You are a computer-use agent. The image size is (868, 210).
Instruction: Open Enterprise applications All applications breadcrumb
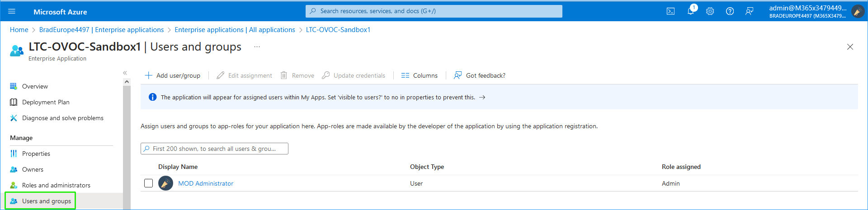tap(235, 30)
